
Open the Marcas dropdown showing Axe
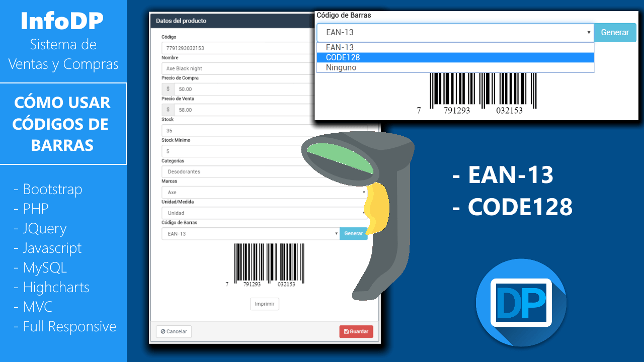(264, 193)
